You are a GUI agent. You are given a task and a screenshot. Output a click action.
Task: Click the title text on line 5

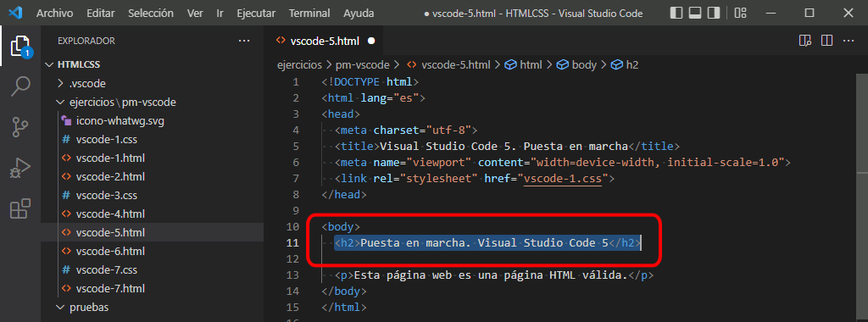504,147
